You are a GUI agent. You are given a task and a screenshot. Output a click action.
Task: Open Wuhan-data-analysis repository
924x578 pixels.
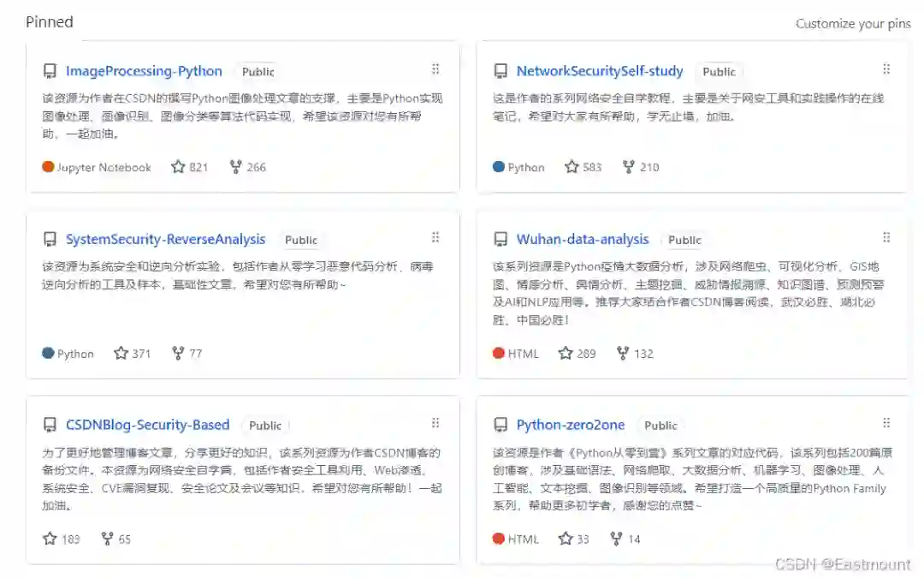583,240
